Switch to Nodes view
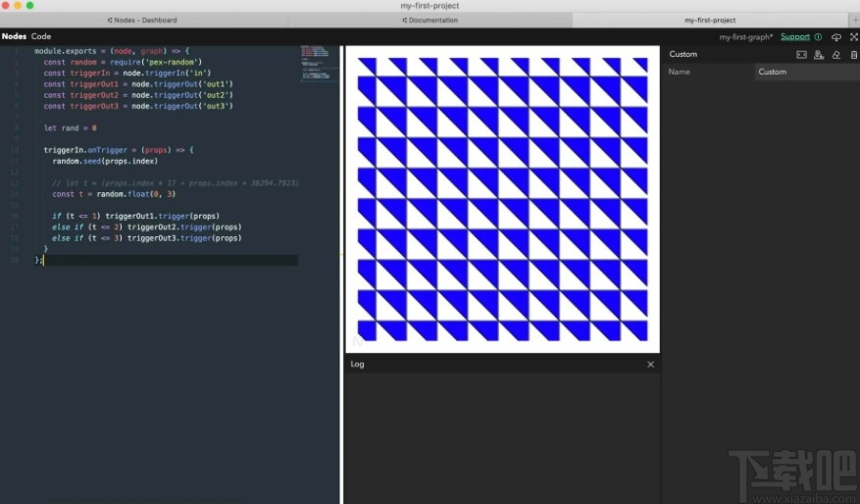 (x=14, y=36)
